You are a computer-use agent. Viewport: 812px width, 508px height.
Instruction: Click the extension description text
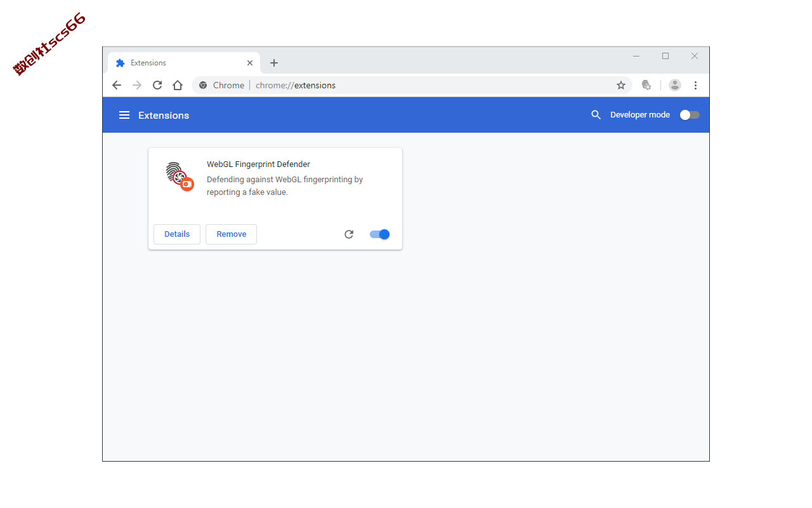coord(285,186)
